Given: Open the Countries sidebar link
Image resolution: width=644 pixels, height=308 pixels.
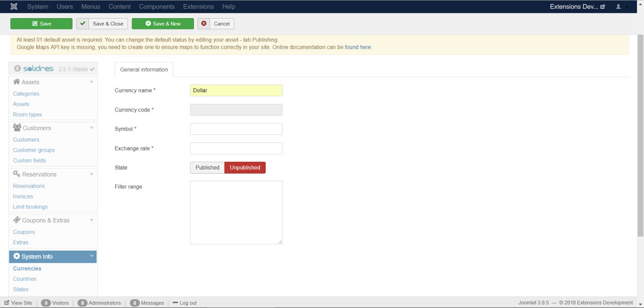Looking at the screenshot, I should click(25, 279).
